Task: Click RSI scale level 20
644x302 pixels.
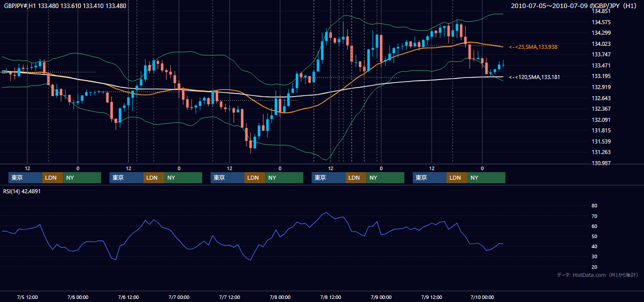Action: [x=595, y=267]
